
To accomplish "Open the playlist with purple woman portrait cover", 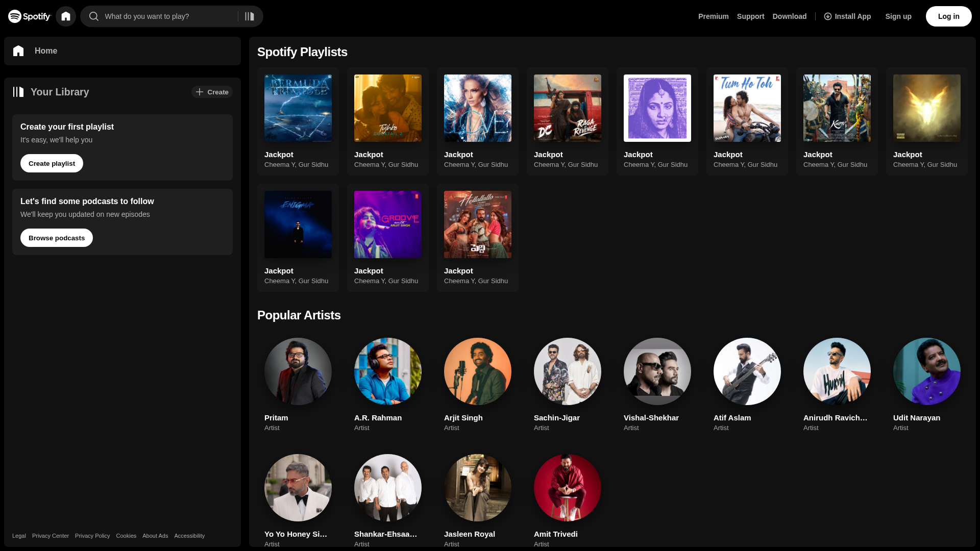I will [x=657, y=121].
